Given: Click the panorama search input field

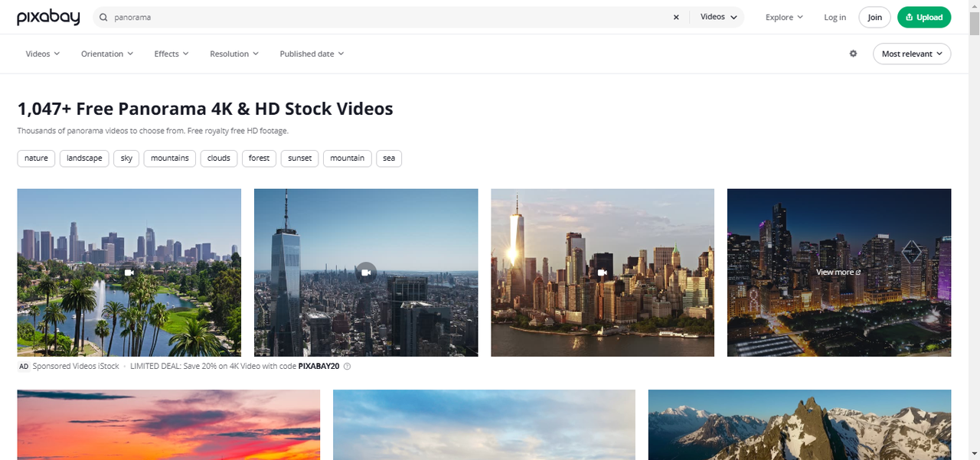Looking at the screenshot, I should pos(390,17).
